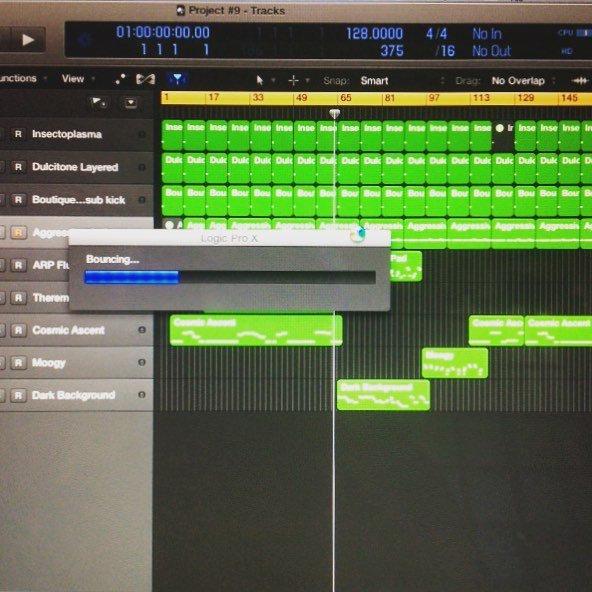Screen dimensions: 592x592
Task: Click the knob on Dark Background track header
Action: [142, 395]
